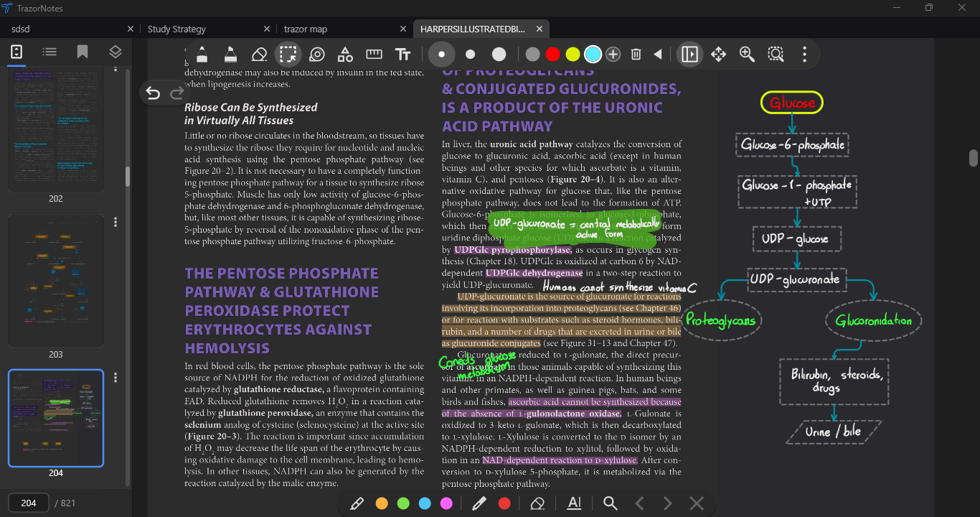Image resolution: width=980 pixels, height=517 pixels.
Task: Close the HARPERSILLUSTRATEDBI... tab
Action: tap(540, 29)
